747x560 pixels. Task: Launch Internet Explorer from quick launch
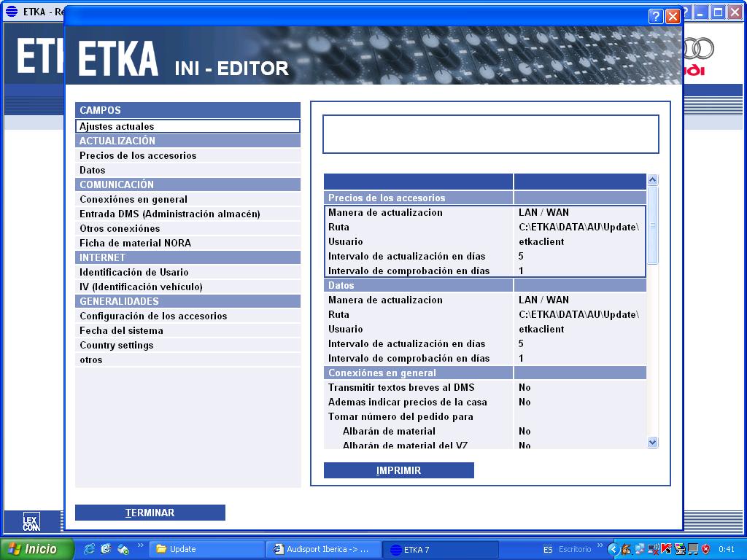[89, 549]
